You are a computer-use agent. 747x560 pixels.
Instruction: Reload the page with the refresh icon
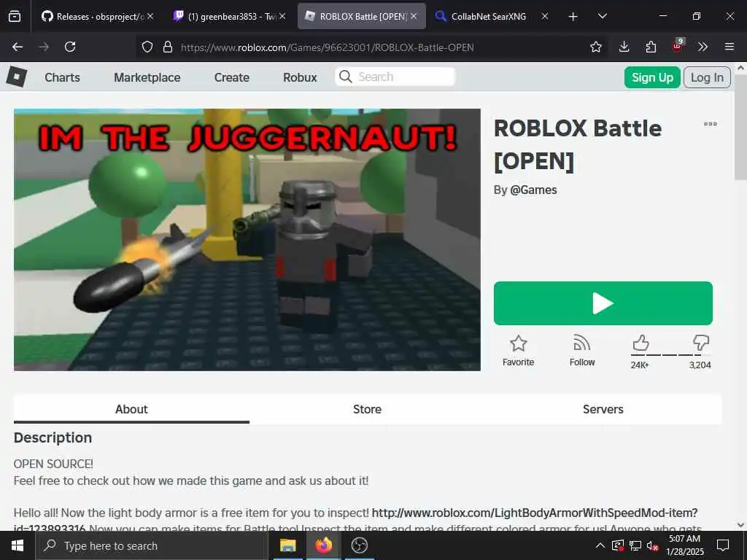[x=70, y=47]
